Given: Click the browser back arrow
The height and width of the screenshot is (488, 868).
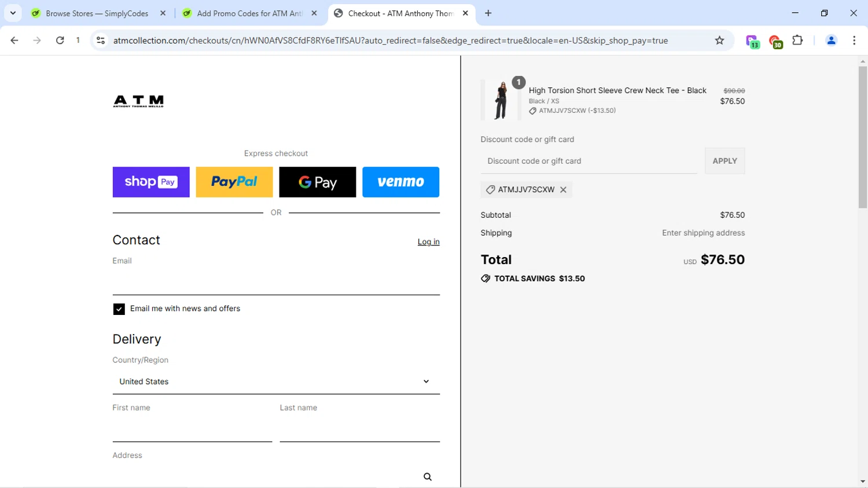Looking at the screenshot, I should [x=14, y=41].
